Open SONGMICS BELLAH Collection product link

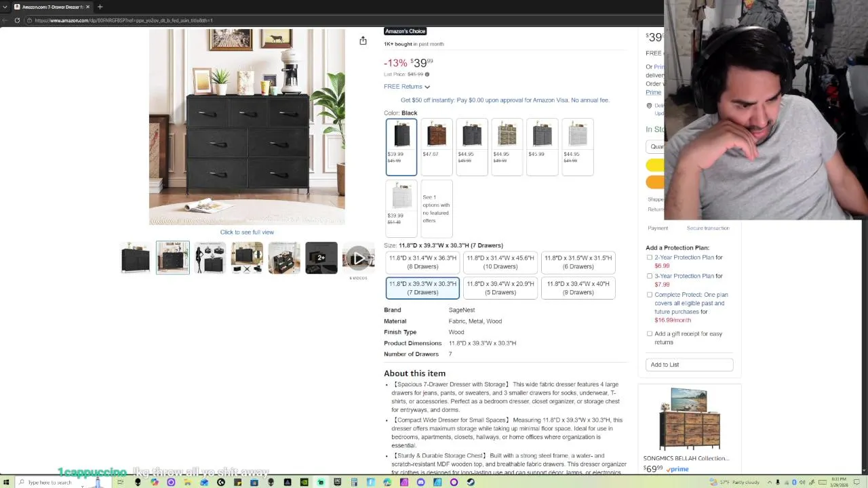[x=686, y=458]
